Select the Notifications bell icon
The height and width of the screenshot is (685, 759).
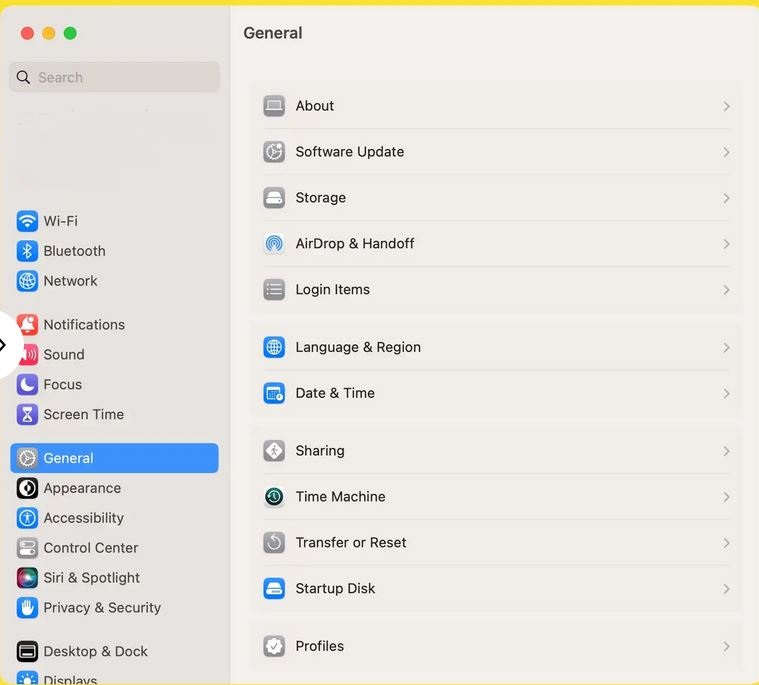coord(27,325)
